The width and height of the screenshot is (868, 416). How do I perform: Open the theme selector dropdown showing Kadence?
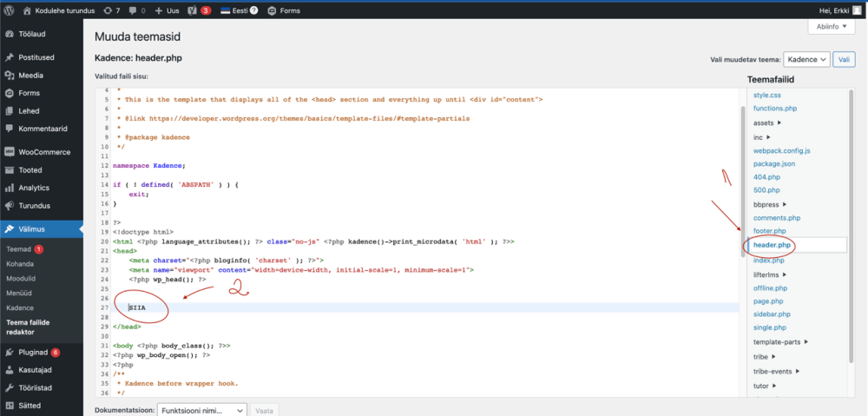806,59
